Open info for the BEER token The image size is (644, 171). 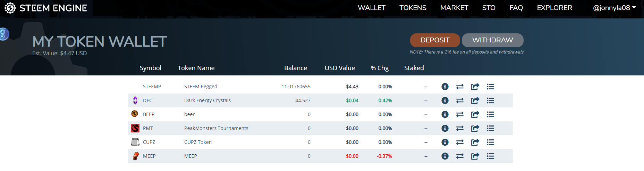[445, 114]
